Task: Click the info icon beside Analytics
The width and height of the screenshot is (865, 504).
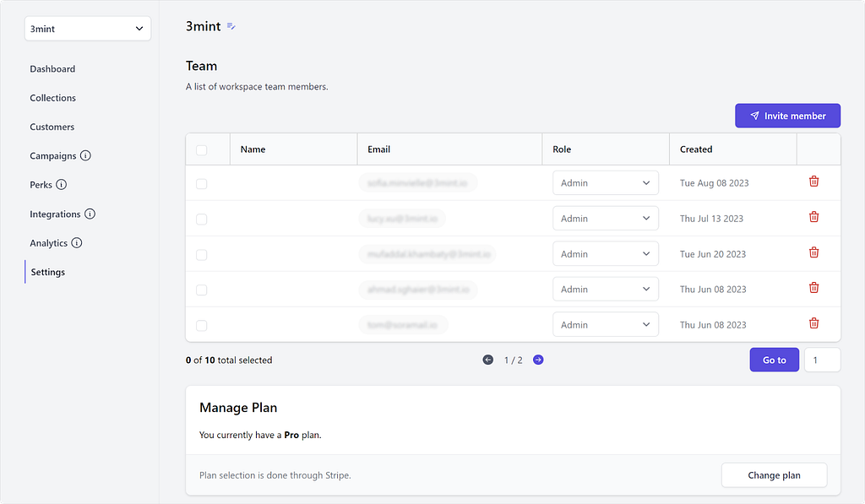Action: coord(77,242)
